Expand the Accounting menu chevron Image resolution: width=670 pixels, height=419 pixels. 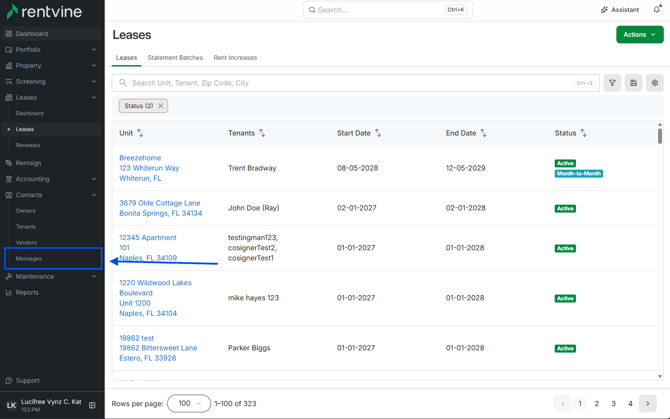pos(94,179)
